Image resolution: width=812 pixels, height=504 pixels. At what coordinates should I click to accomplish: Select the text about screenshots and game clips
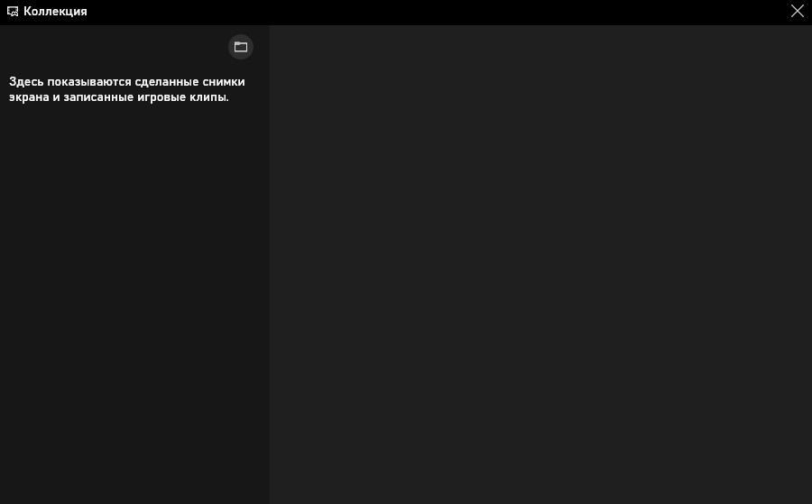tap(126, 89)
